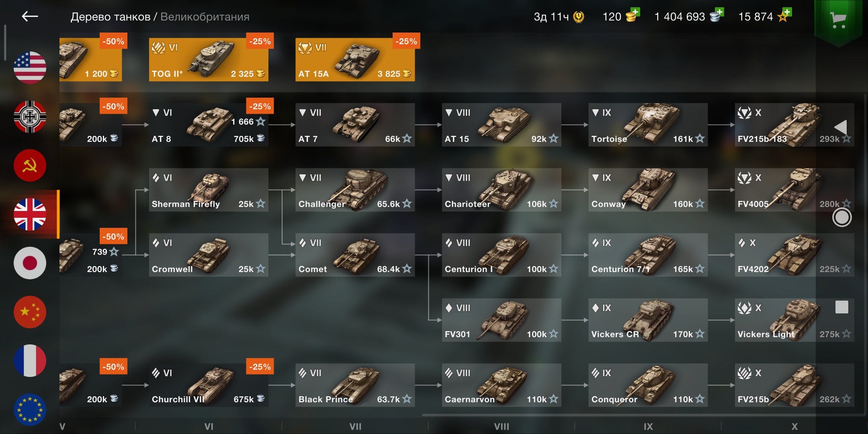Select the Comet tier VII tank
The image size is (868, 434).
355,255
